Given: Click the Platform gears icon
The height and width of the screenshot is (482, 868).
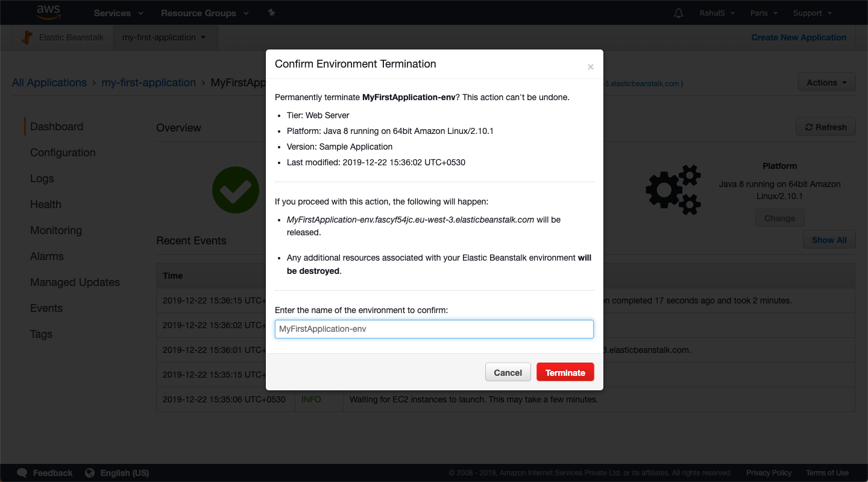Looking at the screenshot, I should [673, 189].
